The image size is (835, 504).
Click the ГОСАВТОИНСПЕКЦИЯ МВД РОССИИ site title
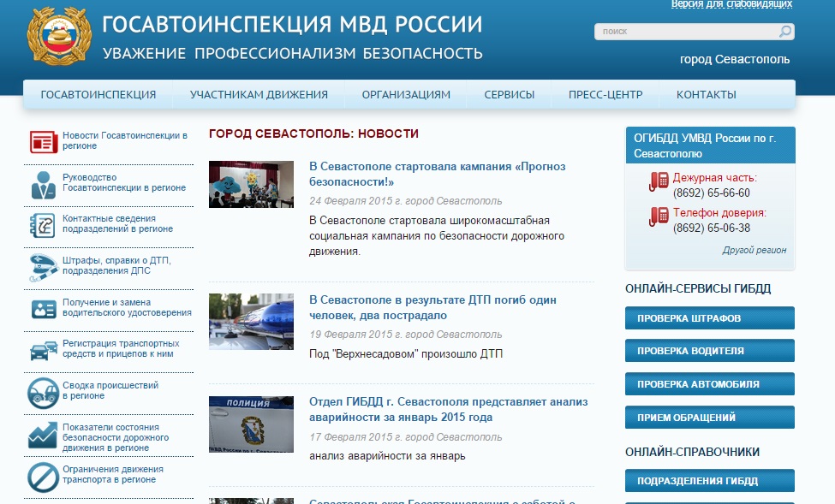click(x=292, y=25)
